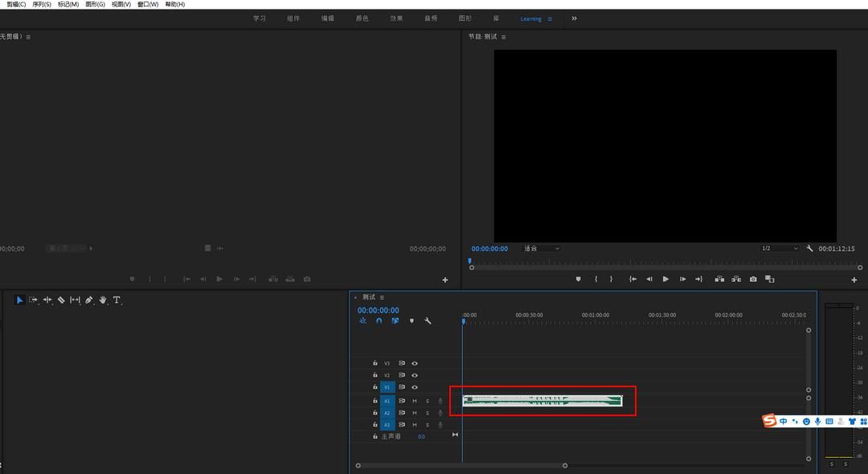868x474 pixels.
Task: Click the Export Frame camera icon in Program monitor
Action: pyautogui.click(x=753, y=279)
